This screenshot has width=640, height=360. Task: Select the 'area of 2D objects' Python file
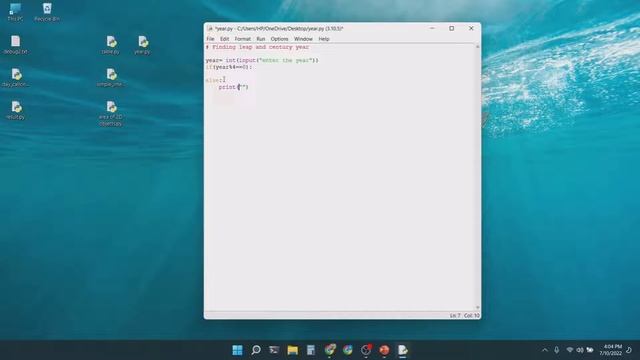point(111,113)
